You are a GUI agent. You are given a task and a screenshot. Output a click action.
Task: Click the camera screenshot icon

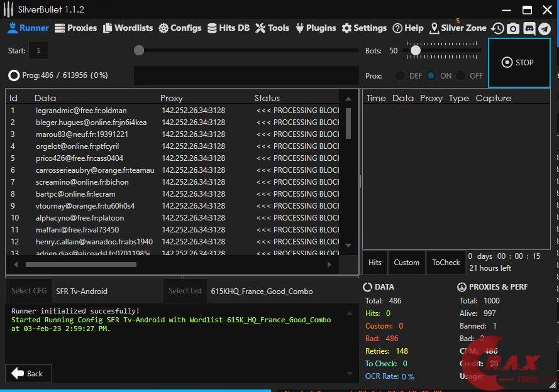coord(513,28)
